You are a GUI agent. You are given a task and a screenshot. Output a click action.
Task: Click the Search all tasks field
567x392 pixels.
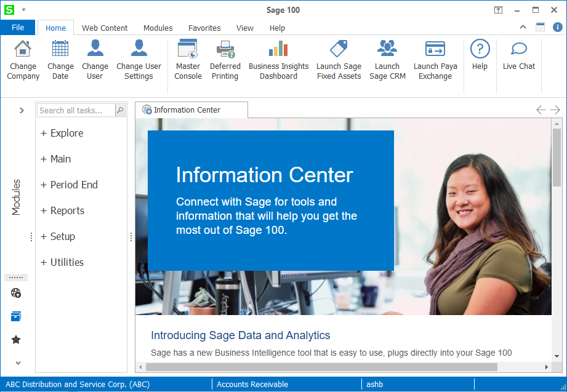tap(76, 110)
